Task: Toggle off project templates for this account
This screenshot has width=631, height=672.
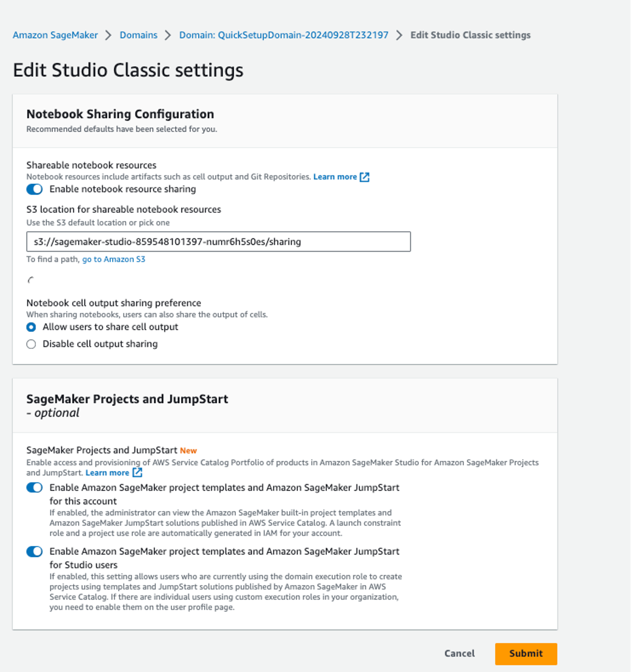Action: pyautogui.click(x=33, y=488)
